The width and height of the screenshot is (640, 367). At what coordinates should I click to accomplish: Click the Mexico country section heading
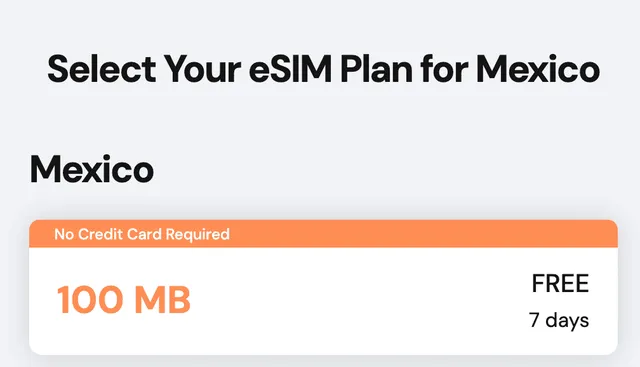pyautogui.click(x=92, y=169)
